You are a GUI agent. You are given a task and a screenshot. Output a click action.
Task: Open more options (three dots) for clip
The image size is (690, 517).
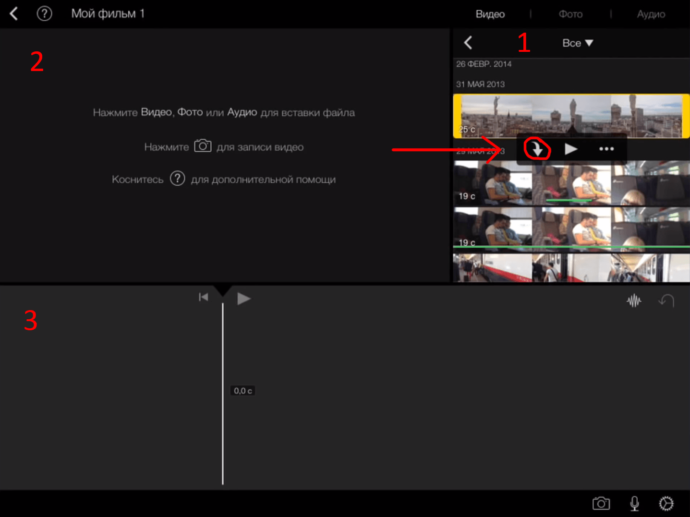tap(606, 149)
